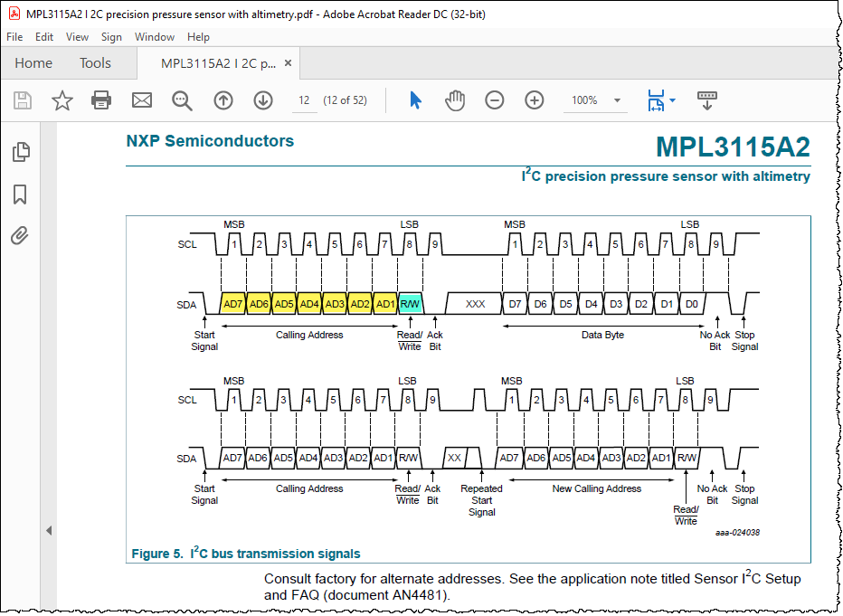Click the New Calling Address label
This screenshot has width=843, height=616.
(x=597, y=488)
